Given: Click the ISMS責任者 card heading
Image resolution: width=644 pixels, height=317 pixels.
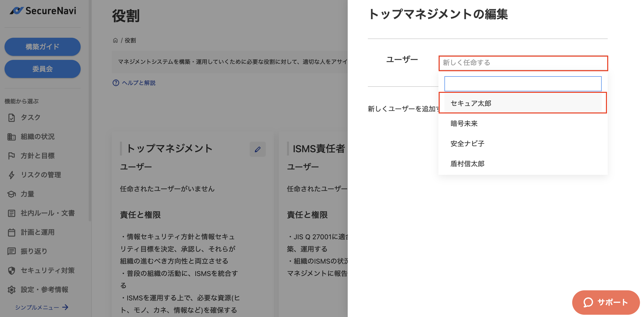Looking at the screenshot, I should (x=318, y=148).
